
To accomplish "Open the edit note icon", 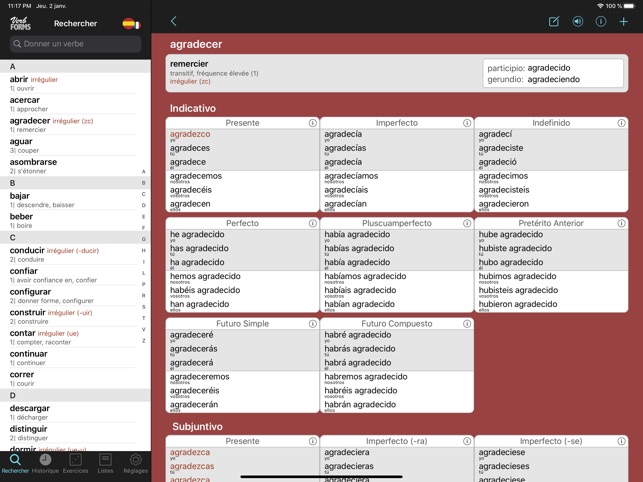I will [554, 21].
